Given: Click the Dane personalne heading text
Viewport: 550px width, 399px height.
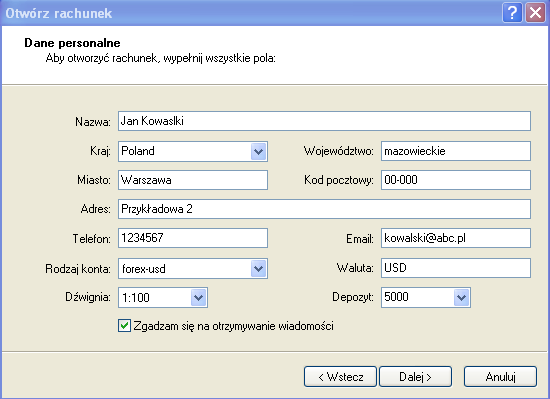Looking at the screenshot, I should point(72,43).
